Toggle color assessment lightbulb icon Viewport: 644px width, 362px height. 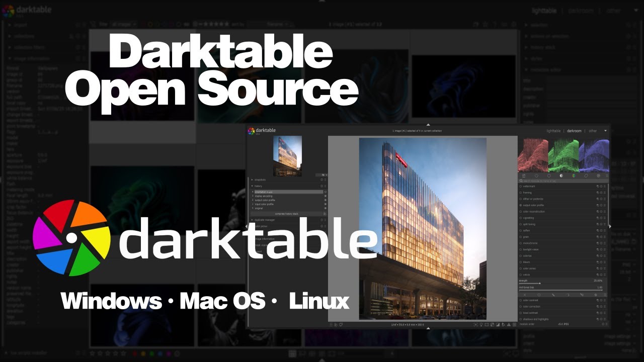[481, 324]
